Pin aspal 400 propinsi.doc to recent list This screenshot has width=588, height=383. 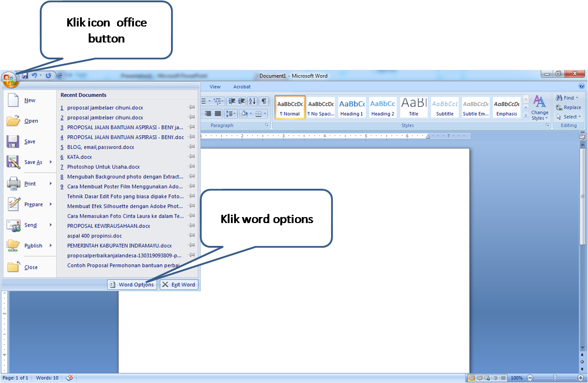coord(192,236)
